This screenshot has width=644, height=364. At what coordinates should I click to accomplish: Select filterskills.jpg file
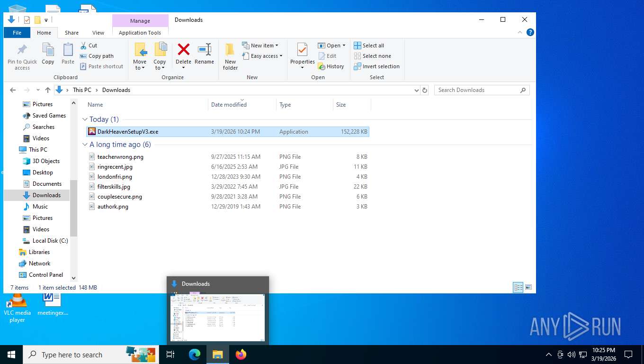click(228, 187)
